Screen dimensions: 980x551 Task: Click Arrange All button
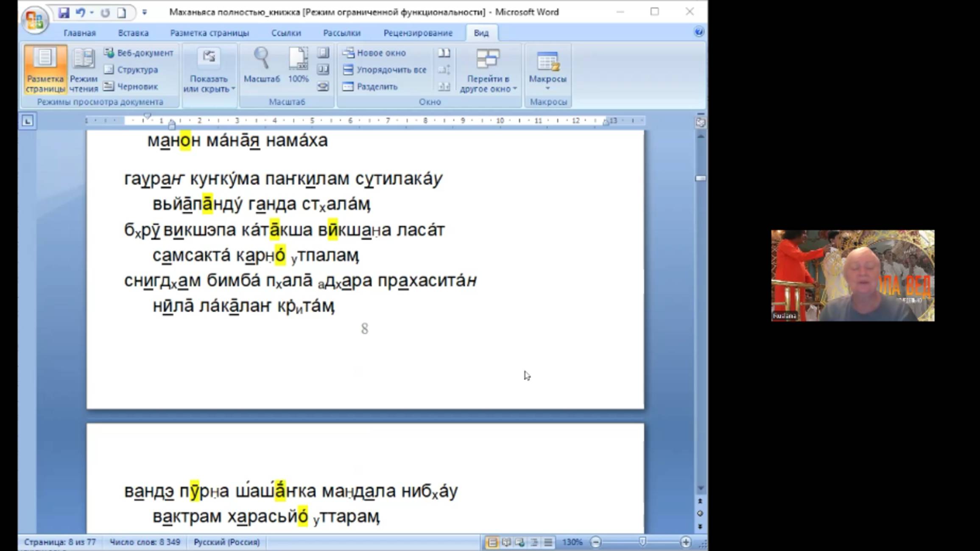click(385, 70)
